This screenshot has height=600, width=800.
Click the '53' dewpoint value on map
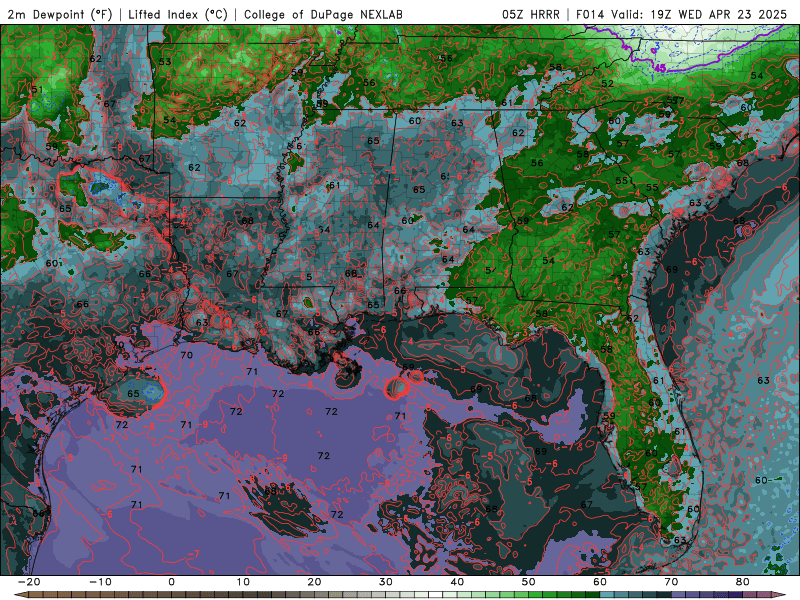(x=165, y=62)
